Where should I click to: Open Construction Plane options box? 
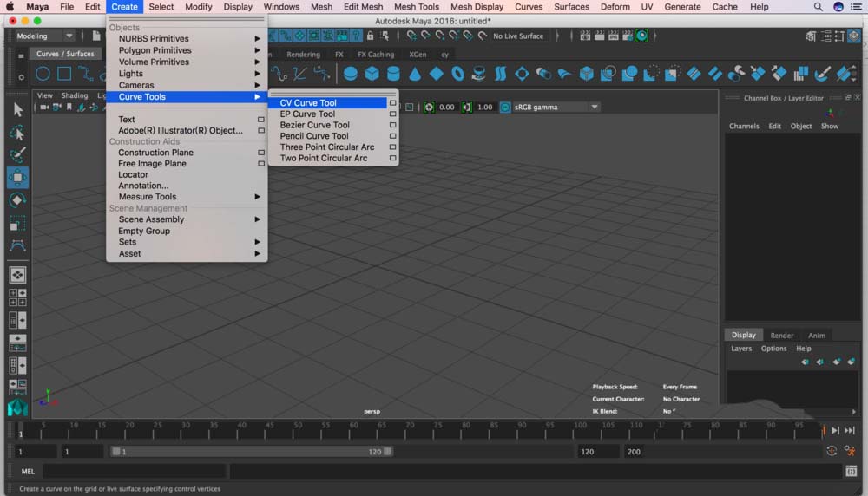pyautogui.click(x=261, y=153)
